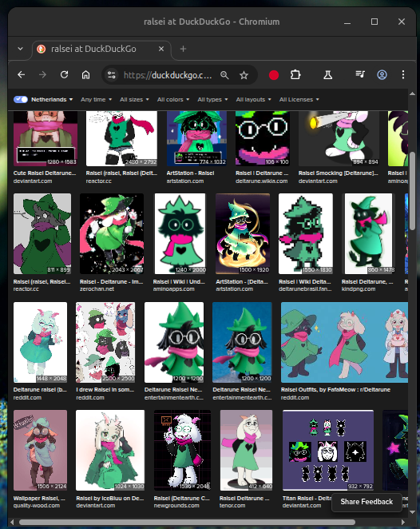Open the All layouts filter
Image resolution: width=420 pixels, height=529 pixels.
pyautogui.click(x=253, y=100)
